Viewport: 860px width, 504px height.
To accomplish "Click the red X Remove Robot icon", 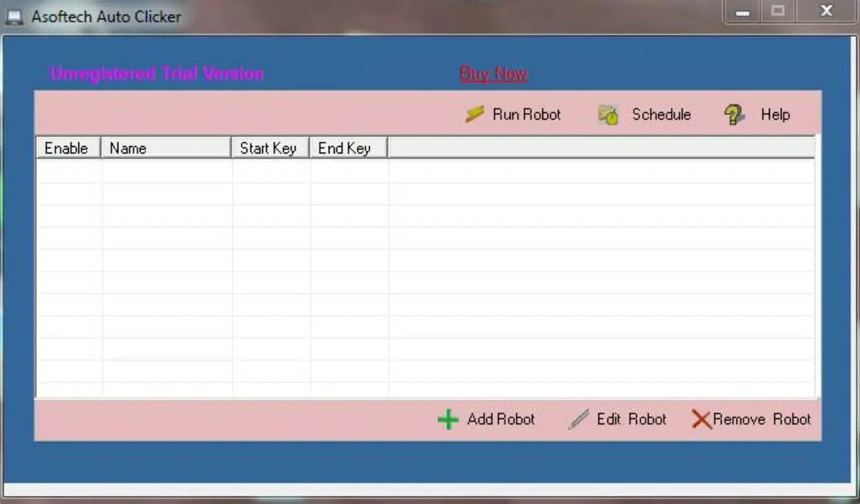I will click(x=701, y=420).
